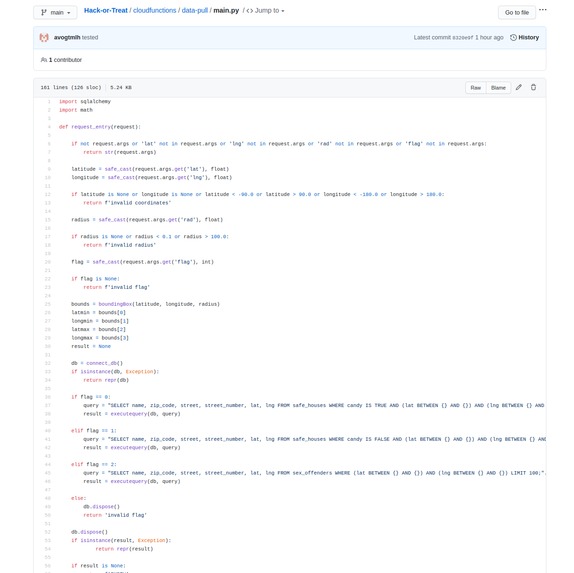574x573 pixels.
Task: Click the sex_offenders query line
Action: pyautogui.click(x=314, y=472)
